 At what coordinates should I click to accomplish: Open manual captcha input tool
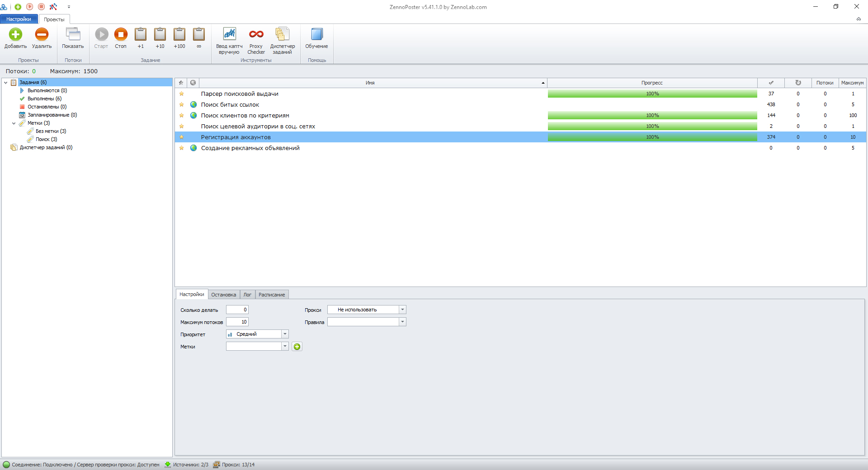tap(229, 35)
